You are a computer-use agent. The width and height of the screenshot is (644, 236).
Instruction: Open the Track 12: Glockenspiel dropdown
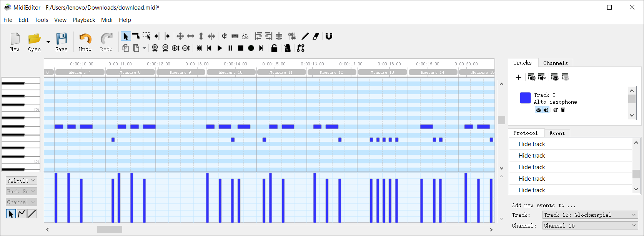coord(590,215)
